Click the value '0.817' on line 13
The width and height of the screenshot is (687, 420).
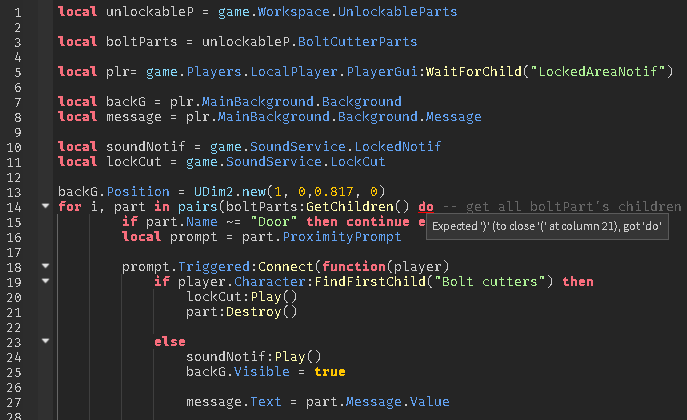click(x=334, y=191)
